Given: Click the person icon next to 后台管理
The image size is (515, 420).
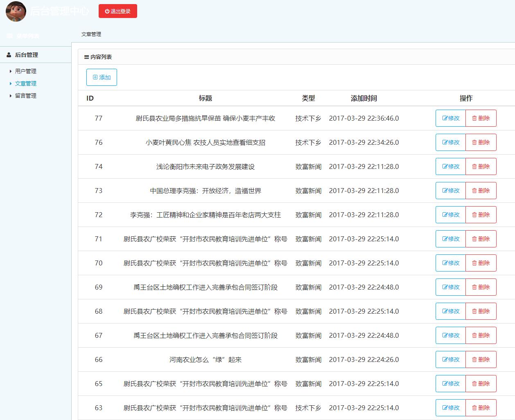Looking at the screenshot, I should pyautogui.click(x=9, y=54).
